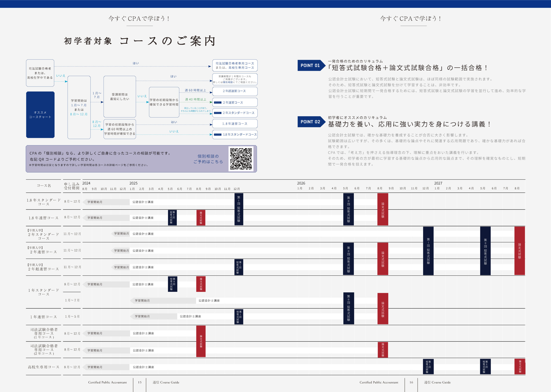551x392 pixels.
Task: Click the 短答式試験合格＋論文式試験合格 の一括合格 heading
Action: click(407, 68)
